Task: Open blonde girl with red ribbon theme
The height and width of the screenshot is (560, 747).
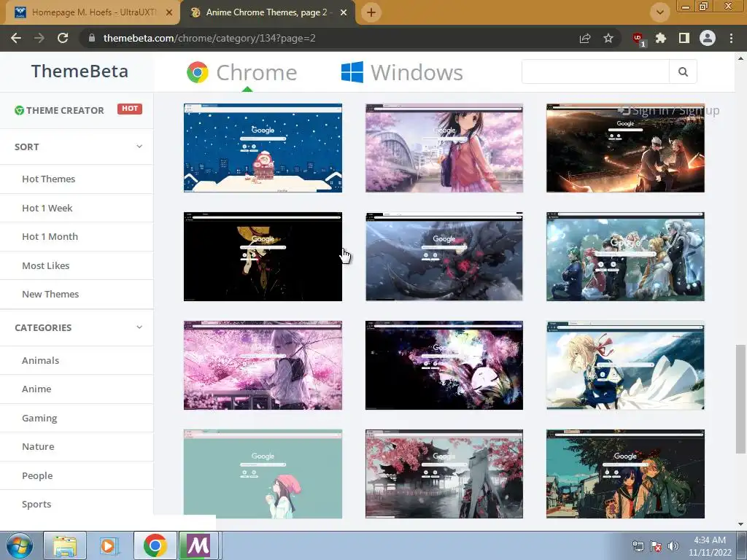Action: point(625,365)
